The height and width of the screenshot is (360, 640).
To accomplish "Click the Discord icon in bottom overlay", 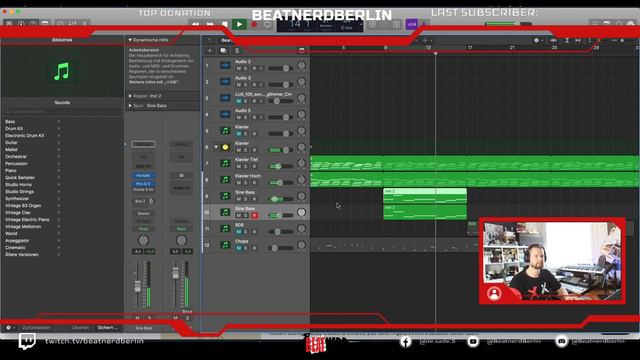I will point(562,341).
